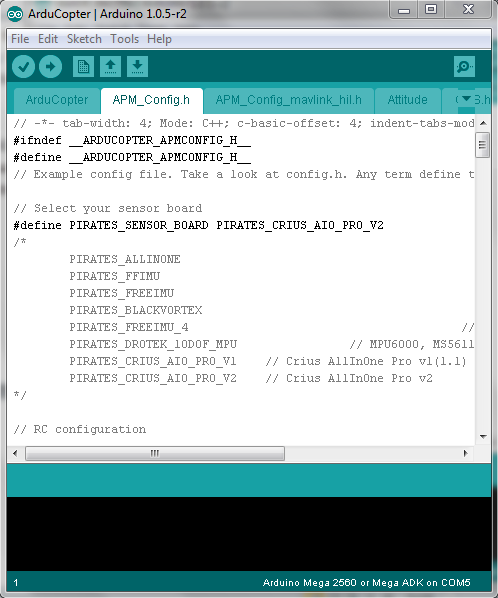Click the 'PIRATES_BLACKVORTEX' line
The width and height of the screenshot is (498, 598).
[135, 310]
